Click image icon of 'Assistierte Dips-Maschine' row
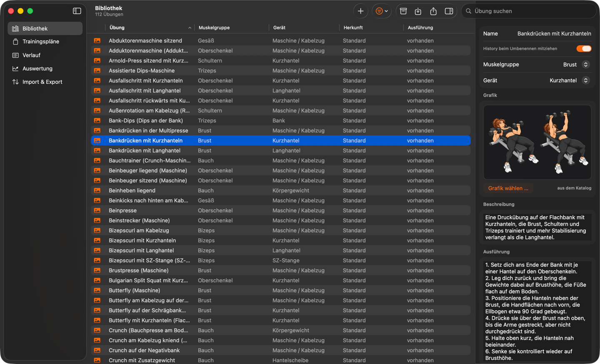Image resolution: width=600 pixels, height=364 pixels. [x=97, y=70]
